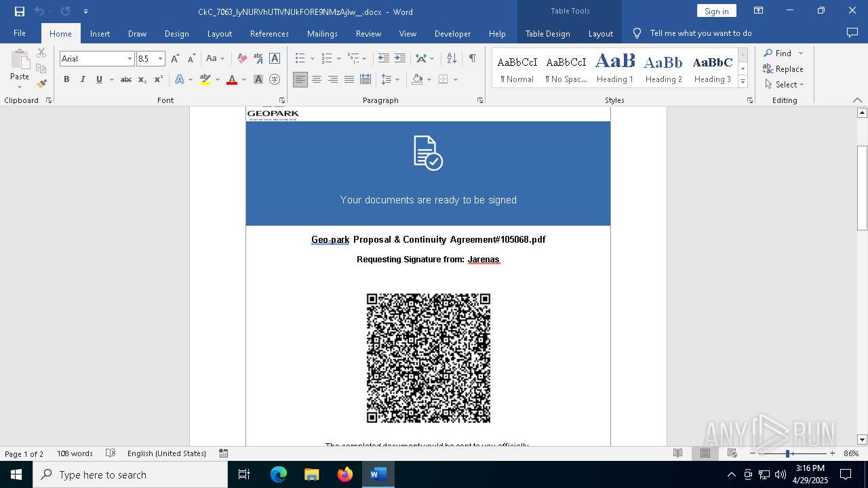Viewport: 868px width, 488px height.
Task: Toggle show paragraph marks
Action: (x=472, y=58)
